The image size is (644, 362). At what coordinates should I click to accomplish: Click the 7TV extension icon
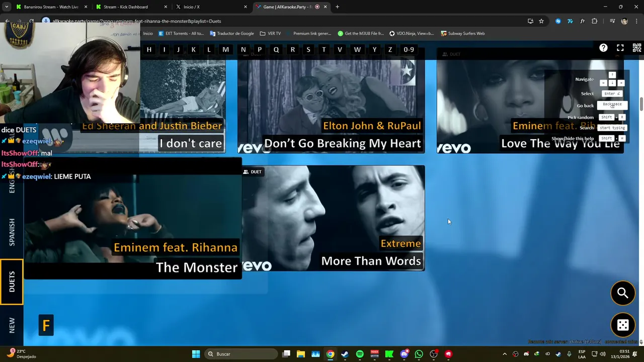[x=570, y=21]
